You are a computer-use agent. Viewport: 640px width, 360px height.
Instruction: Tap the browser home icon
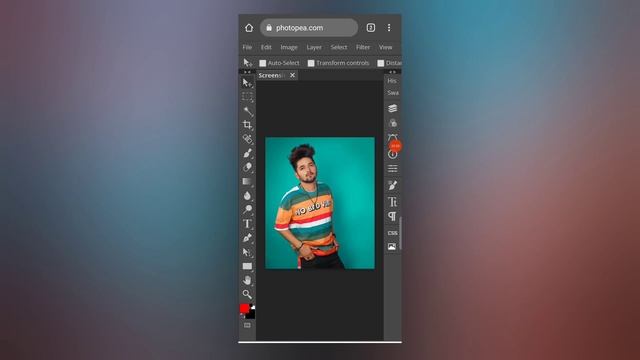(249, 28)
